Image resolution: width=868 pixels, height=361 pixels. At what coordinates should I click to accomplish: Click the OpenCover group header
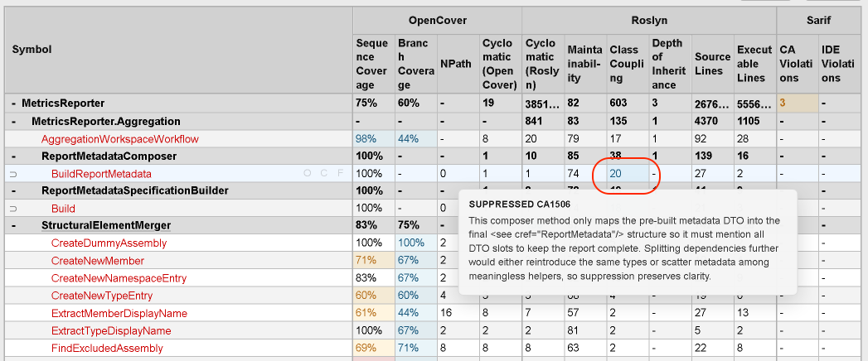[438, 21]
